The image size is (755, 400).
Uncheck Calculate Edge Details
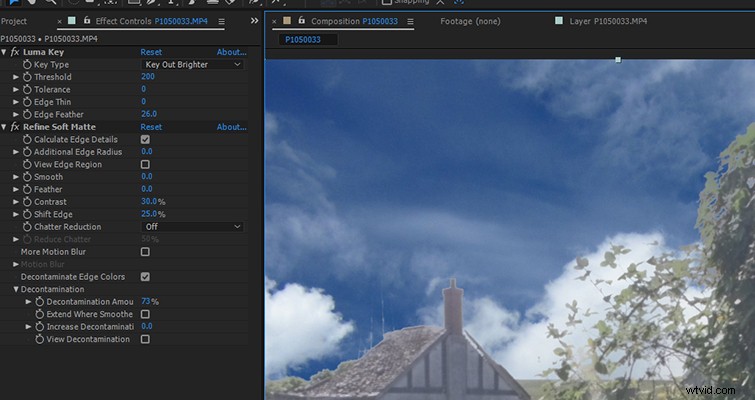[x=145, y=140]
